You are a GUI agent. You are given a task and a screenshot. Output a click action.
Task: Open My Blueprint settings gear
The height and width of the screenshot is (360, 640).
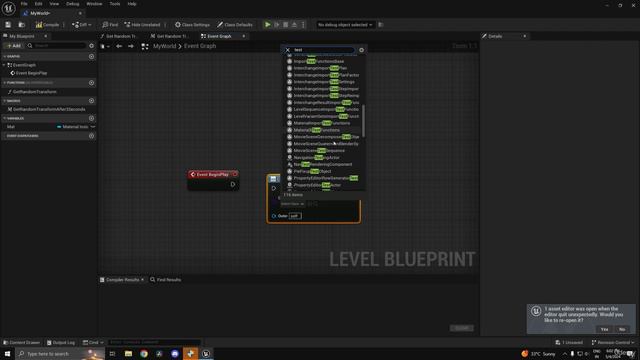point(91,46)
